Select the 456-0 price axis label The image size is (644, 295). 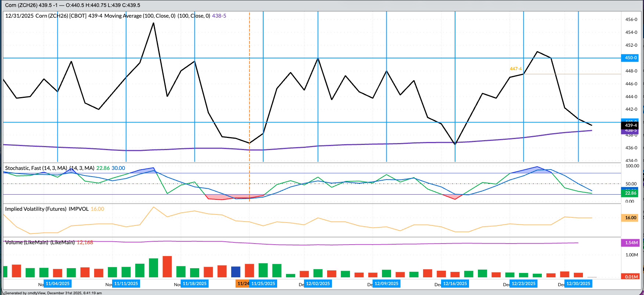point(631,19)
